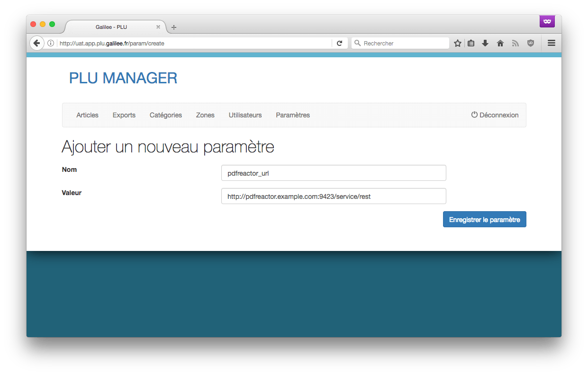This screenshot has width=588, height=375.
Task: Navigate to the Utilisateurs page
Action: coord(245,115)
